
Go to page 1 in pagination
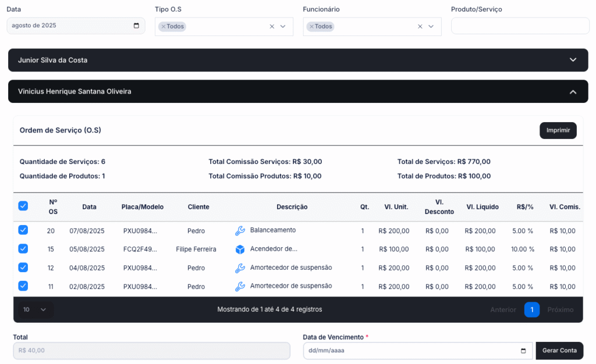[x=531, y=309]
